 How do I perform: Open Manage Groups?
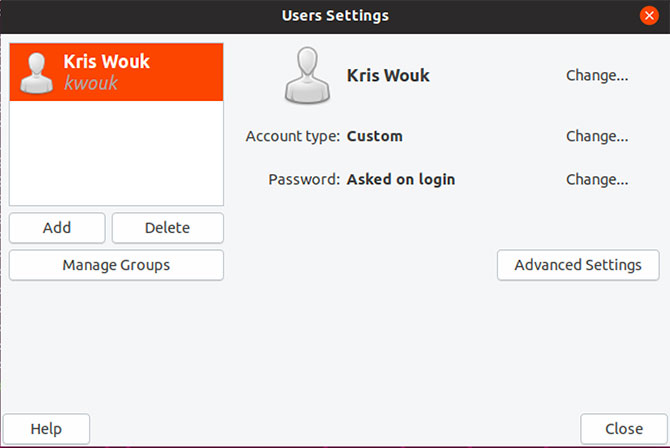click(116, 265)
